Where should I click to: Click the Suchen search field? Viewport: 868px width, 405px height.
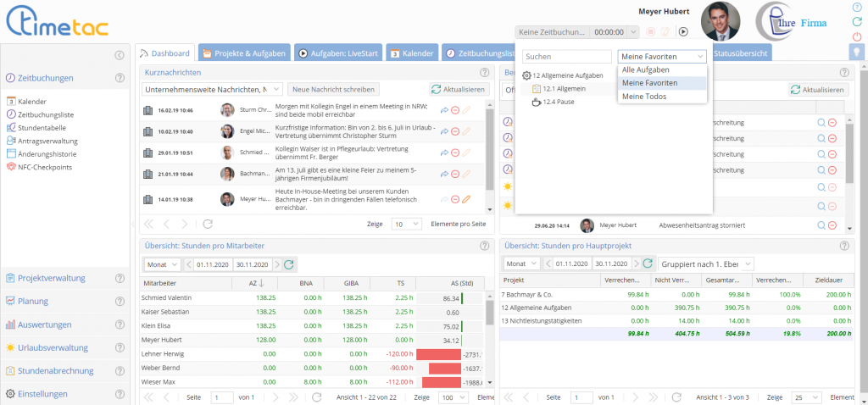click(566, 57)
